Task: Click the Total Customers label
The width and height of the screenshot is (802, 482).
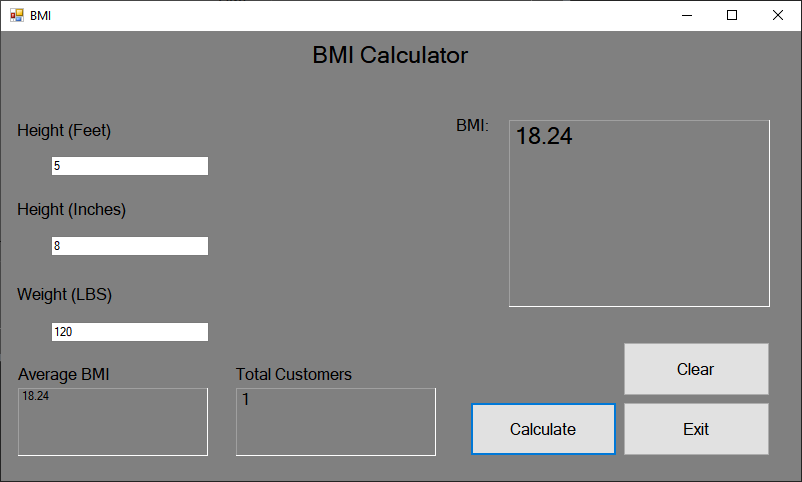Action: (294, 374)
